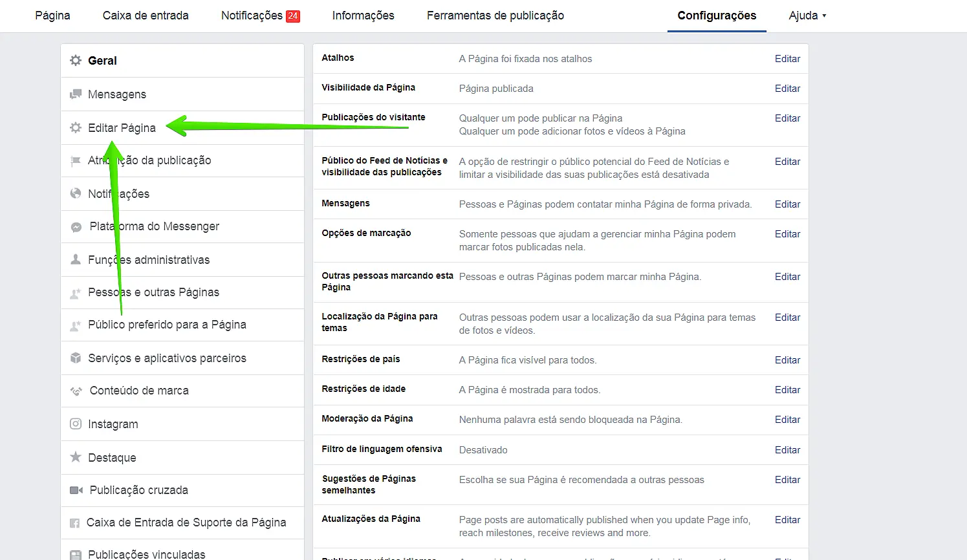Open the Ferramentas de publicação tab
The width and height of the screenshot is (967, 560).
(495, 16)
